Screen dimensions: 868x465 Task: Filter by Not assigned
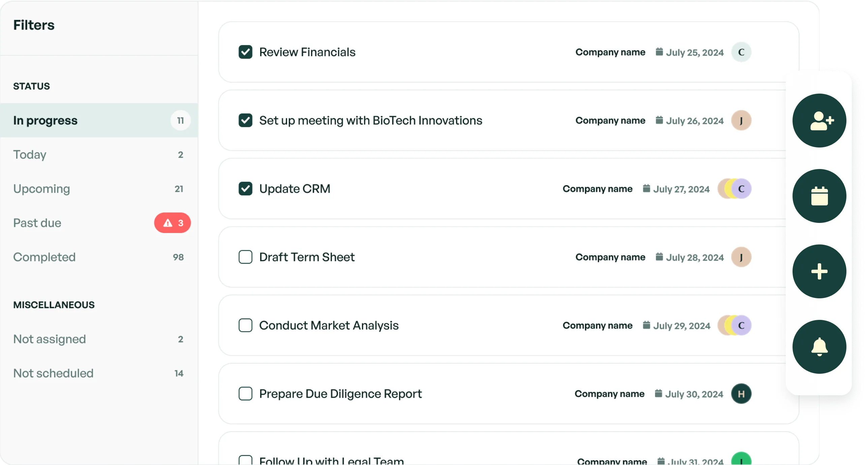tap(50, 339)
